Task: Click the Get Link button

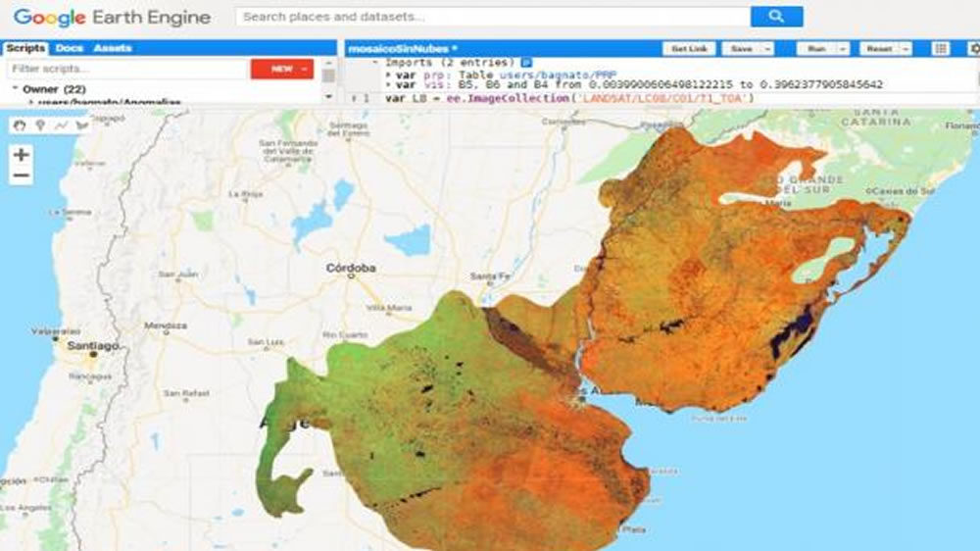Action: [689, 48]
